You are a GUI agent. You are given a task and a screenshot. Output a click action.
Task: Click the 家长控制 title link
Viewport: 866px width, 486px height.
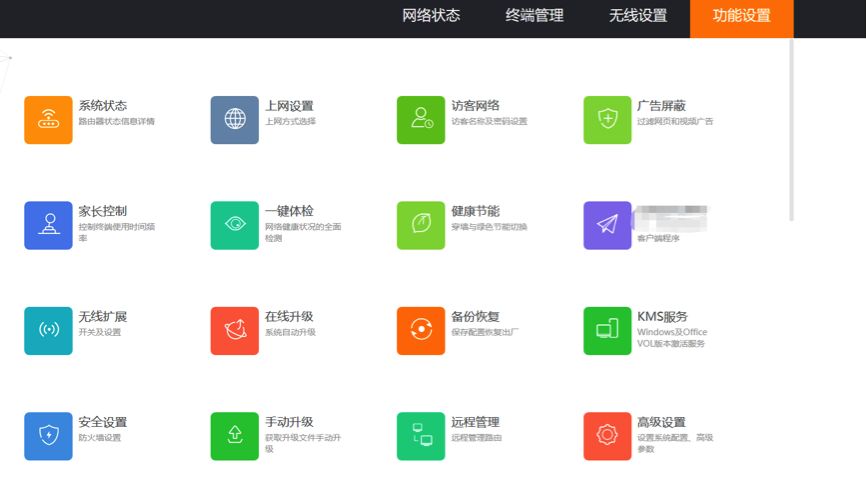coord(103,211)
